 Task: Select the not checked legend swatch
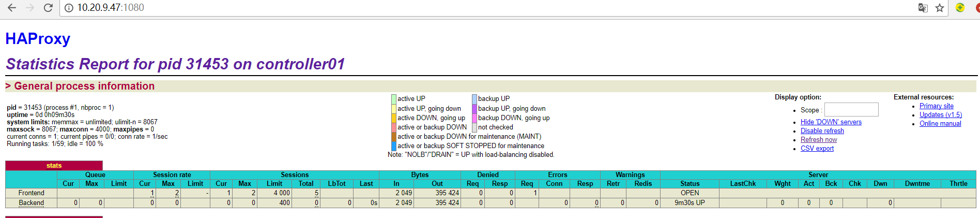tap(474, 127)
